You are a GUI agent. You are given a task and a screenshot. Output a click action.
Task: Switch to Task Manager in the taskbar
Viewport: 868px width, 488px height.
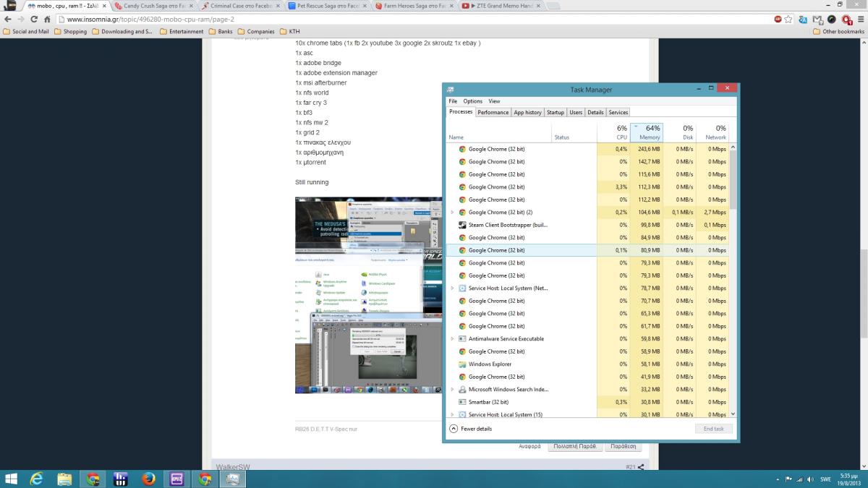tap(234, 479)
